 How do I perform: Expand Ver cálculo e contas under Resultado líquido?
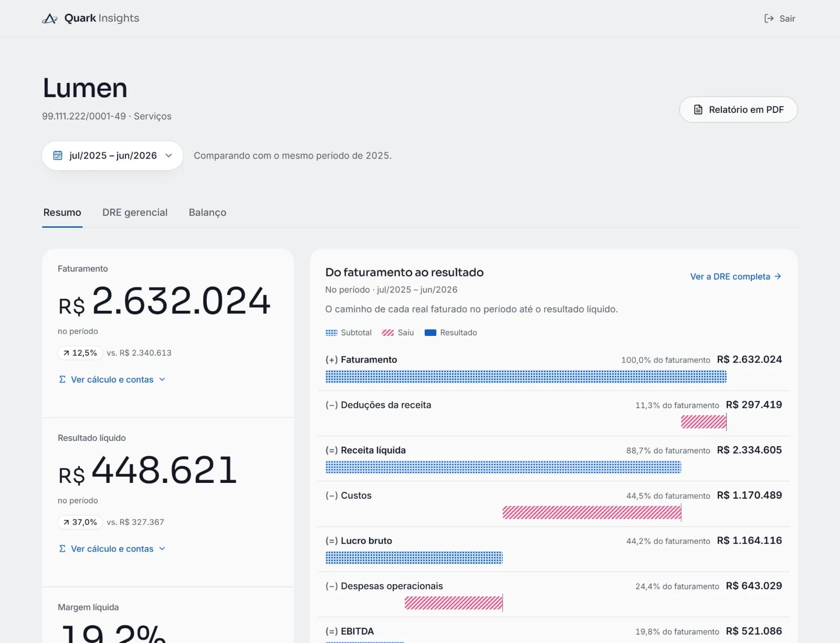pos(112,549)
